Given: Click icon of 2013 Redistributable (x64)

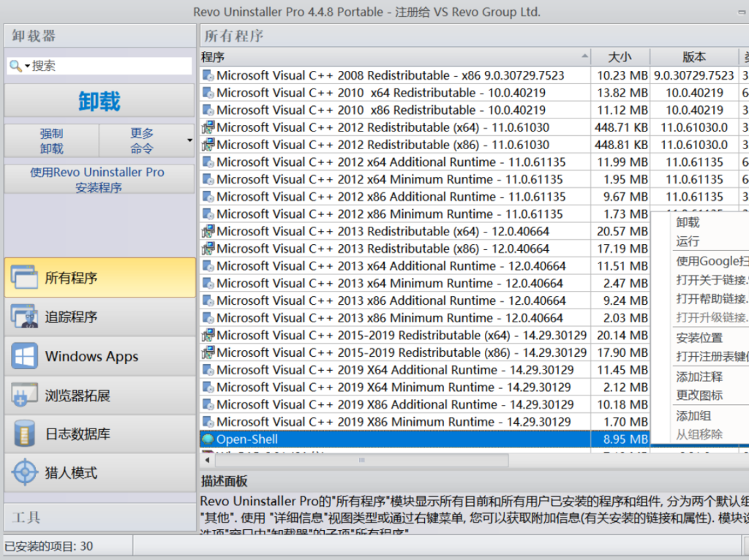Looking at the screenshot, I should [208, 231].
